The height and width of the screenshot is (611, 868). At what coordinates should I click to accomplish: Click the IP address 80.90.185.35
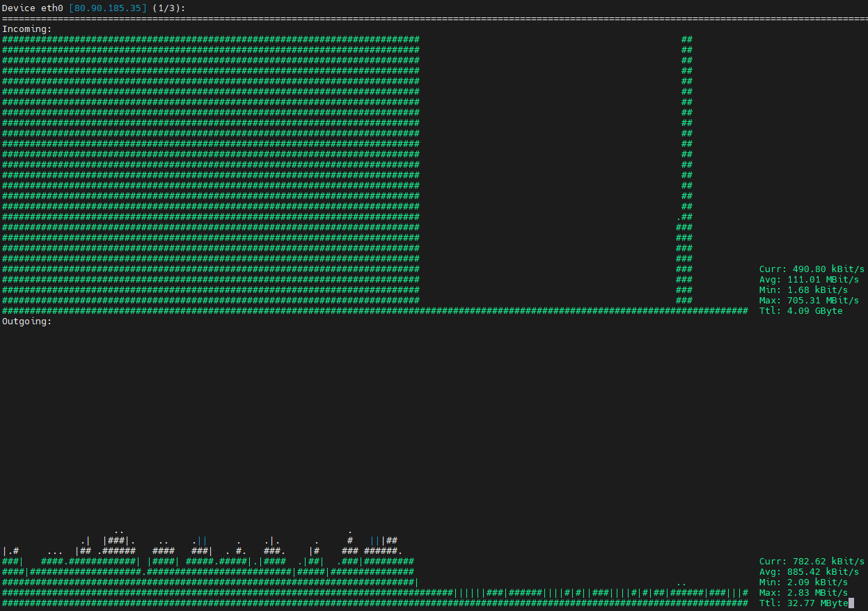click(108, 8)
